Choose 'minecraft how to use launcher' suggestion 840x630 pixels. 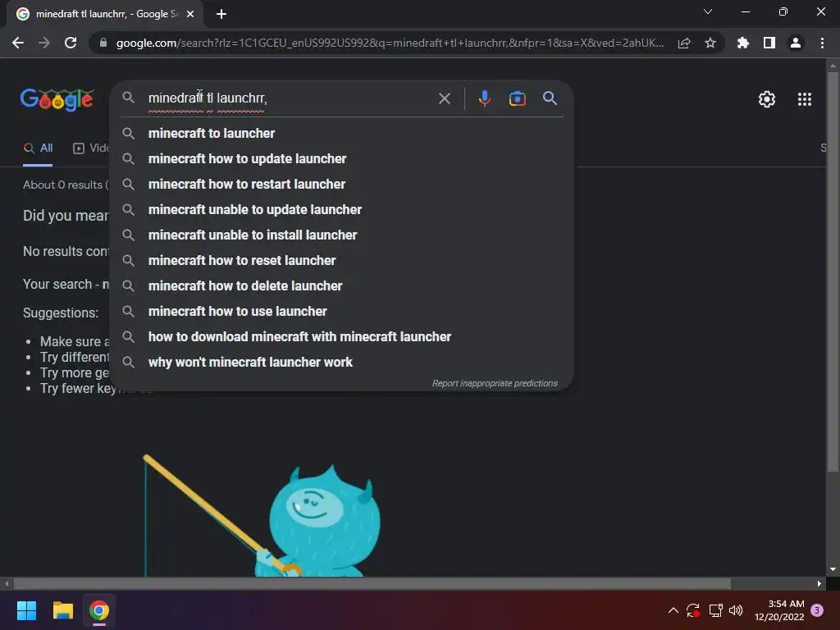[341, 311]
